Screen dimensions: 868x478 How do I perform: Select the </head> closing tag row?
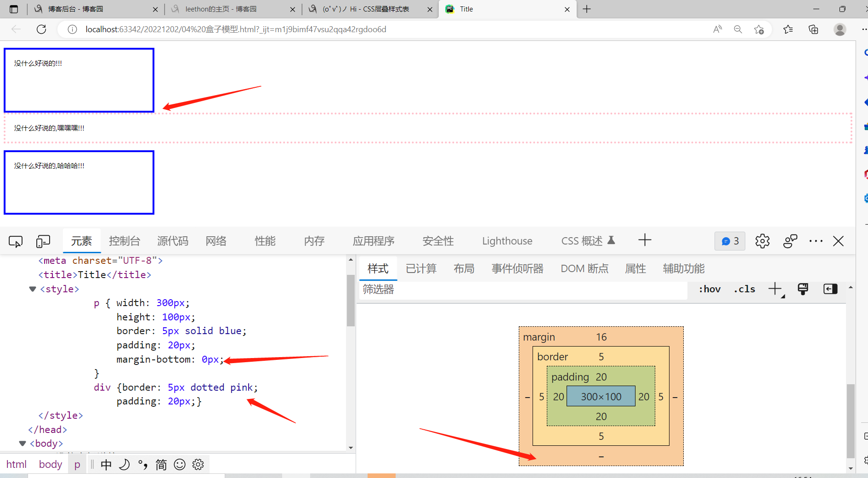[x=47, y=430]
